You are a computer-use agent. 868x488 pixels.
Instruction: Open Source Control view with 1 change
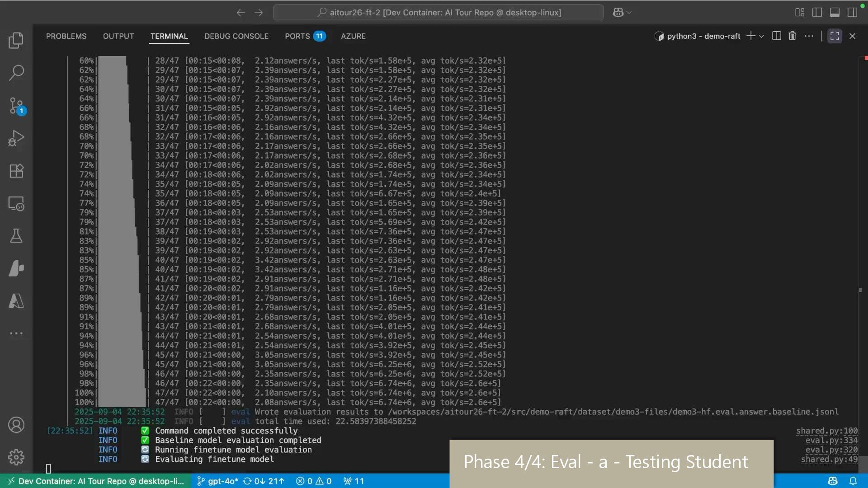coord(16,106)
